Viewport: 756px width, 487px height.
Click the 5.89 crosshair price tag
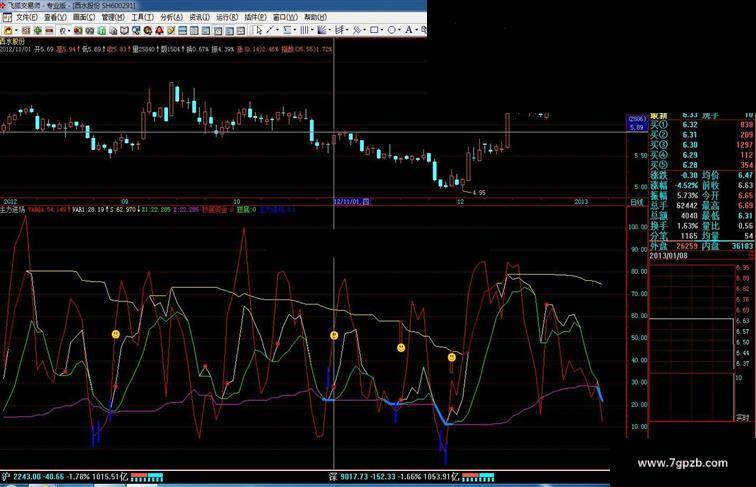pos(636,127)
